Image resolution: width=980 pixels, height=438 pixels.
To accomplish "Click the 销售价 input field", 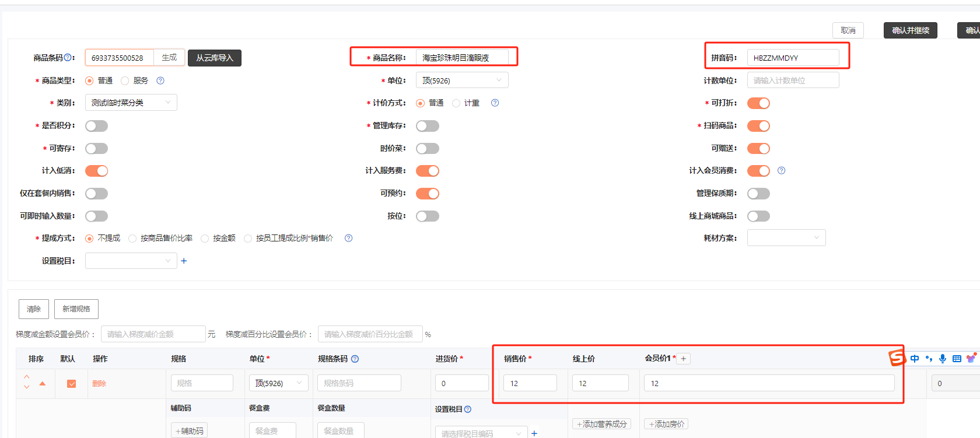I will pos(530,383).
